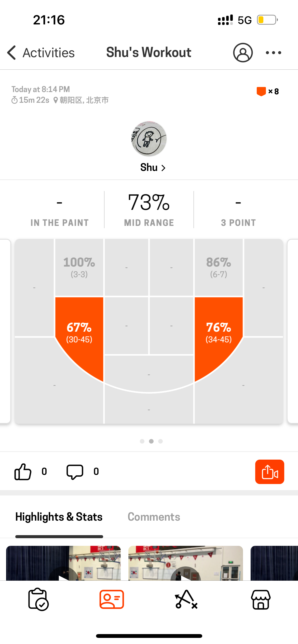The image size is (298, 644).
Task: Open the three-dots more options menu
Action: (x=273, y=53)
